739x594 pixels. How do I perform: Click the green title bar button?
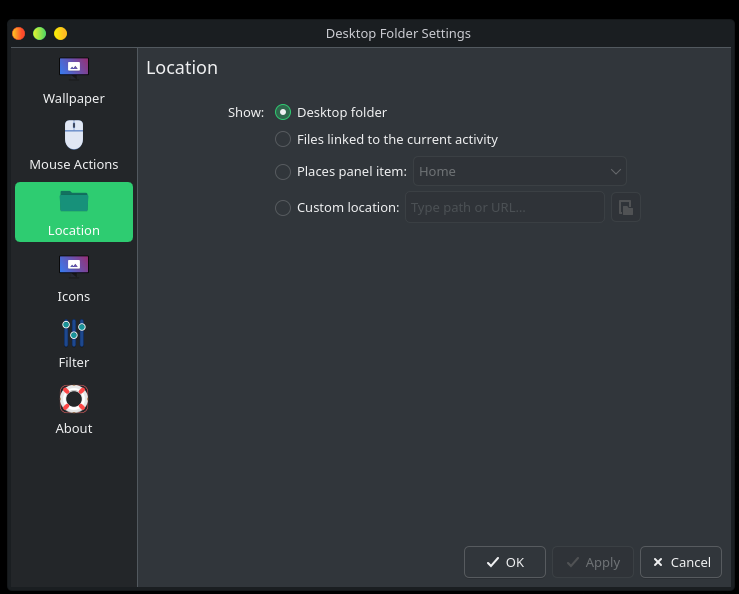coord(39,33)
